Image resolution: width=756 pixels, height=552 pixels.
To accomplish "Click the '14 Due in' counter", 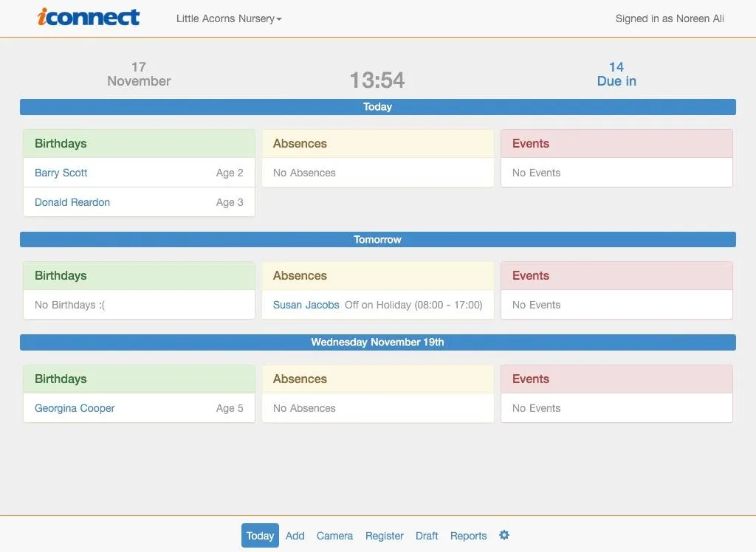I will coord(616,73).
